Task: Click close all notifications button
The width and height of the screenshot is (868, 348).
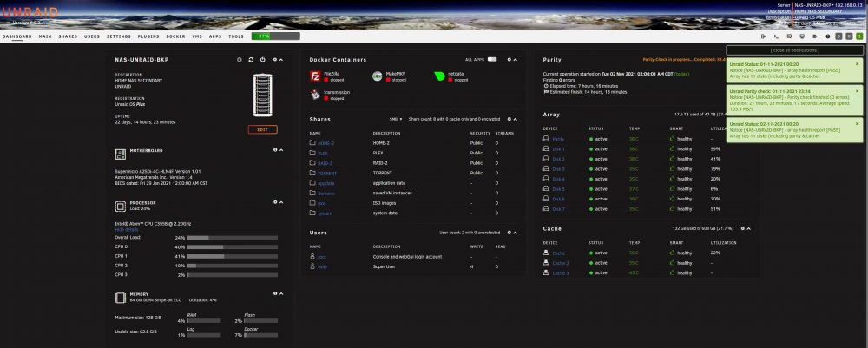Action: coord(794,50)
